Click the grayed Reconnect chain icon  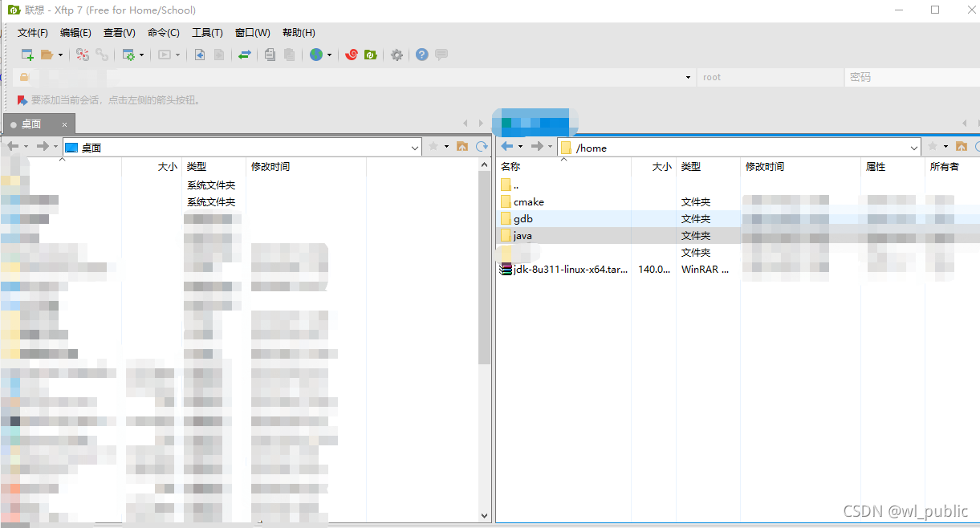click(102, 55)
